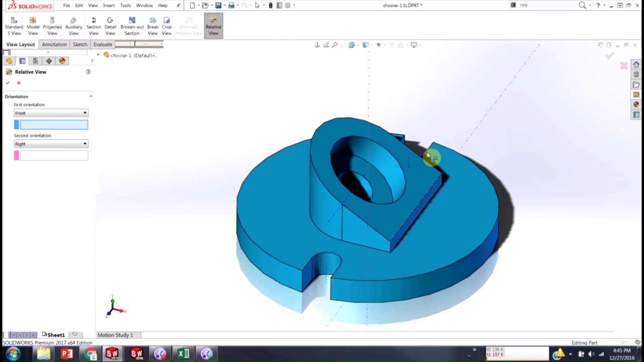644x362 pixels.
Task: Open the DisplayManager appearance tab
Action: click(62, 61)
